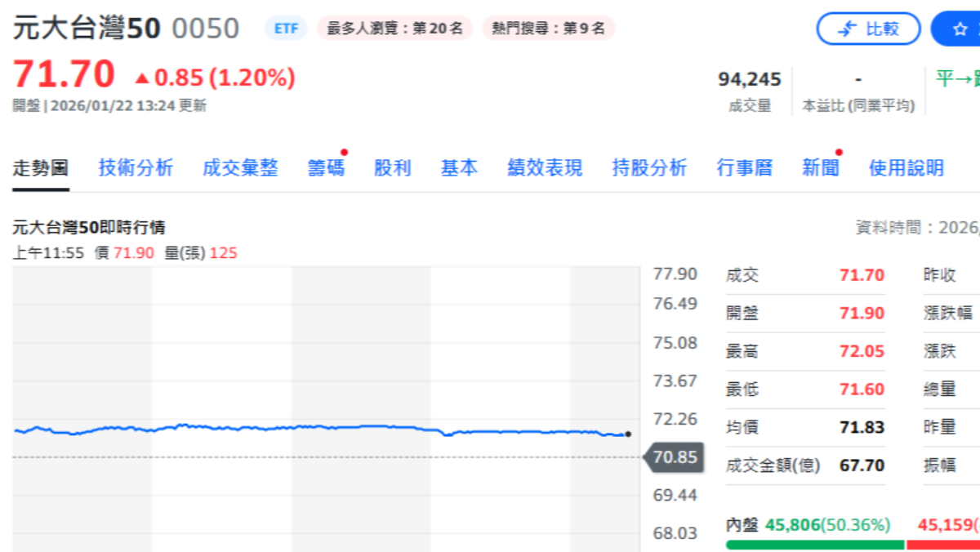
Task: Select the 走勢圖 tab
Action: coord(40,168)
